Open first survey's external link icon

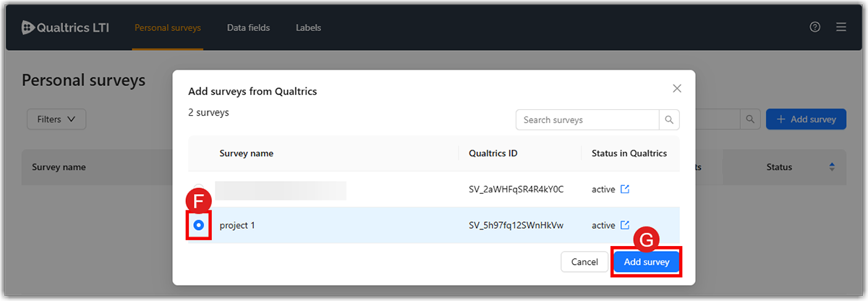(625, 190)
